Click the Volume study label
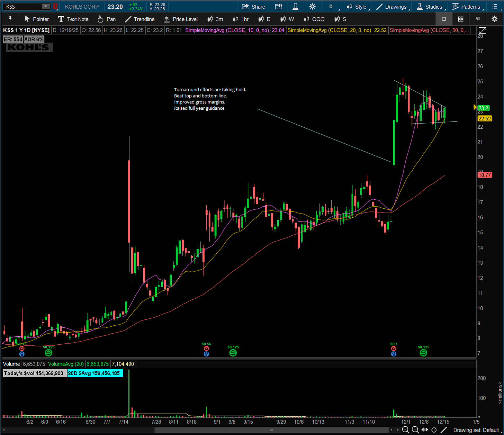This screenshot has height=435, width=504. [x=12, y=364]
